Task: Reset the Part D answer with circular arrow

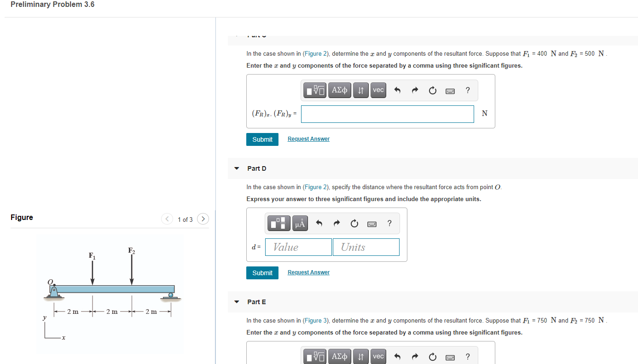Action: (x=354, y=224)
